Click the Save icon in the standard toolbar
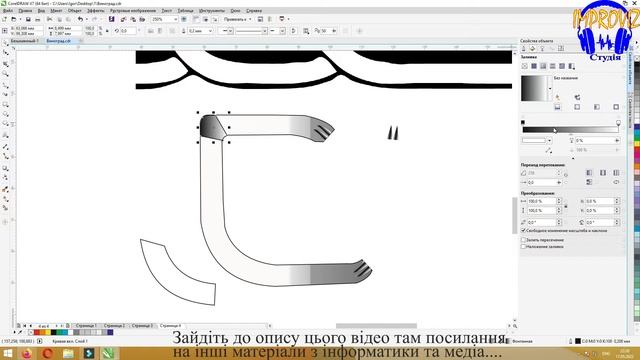This screenshot has height=360, width=640. [x=28, y=19]
